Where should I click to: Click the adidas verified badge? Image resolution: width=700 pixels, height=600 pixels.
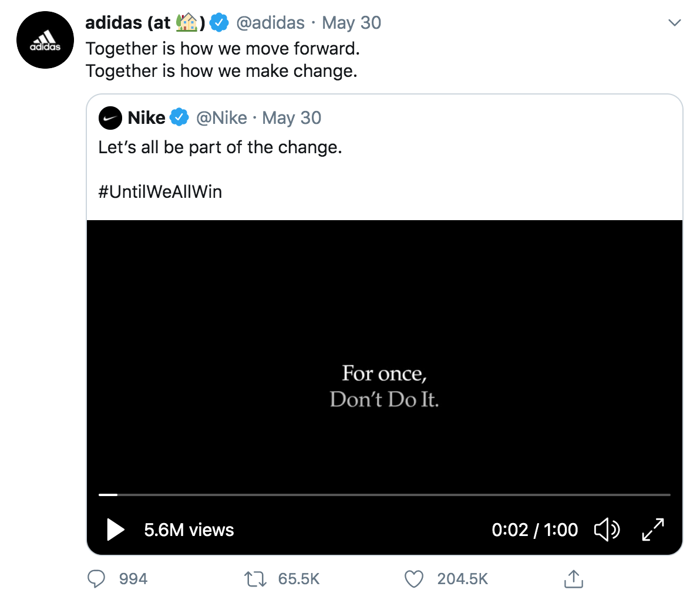pos(219,23)
